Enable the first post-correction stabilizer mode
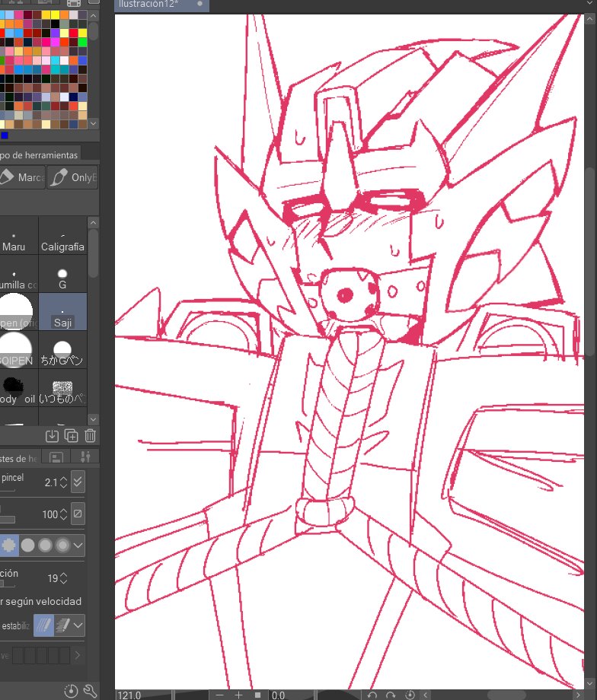Viewport: 597px width, 700px height. tap(44, 625)
